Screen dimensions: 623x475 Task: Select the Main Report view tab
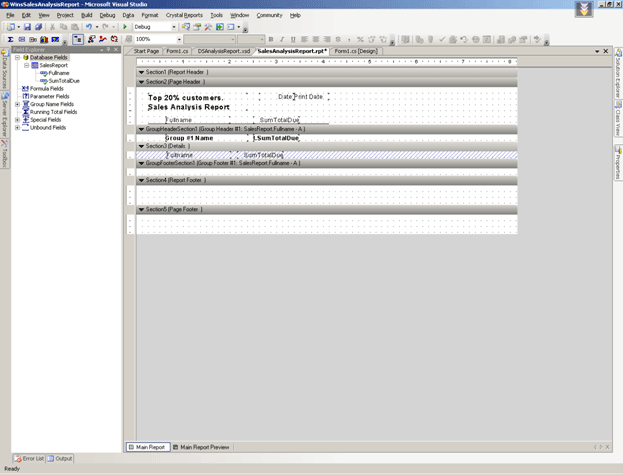(148, 447)
